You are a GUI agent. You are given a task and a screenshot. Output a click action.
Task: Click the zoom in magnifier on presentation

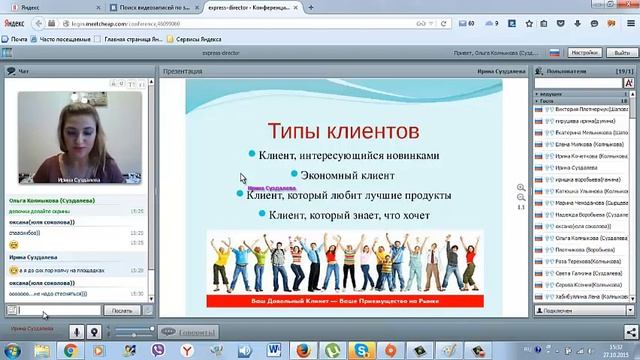521,188
